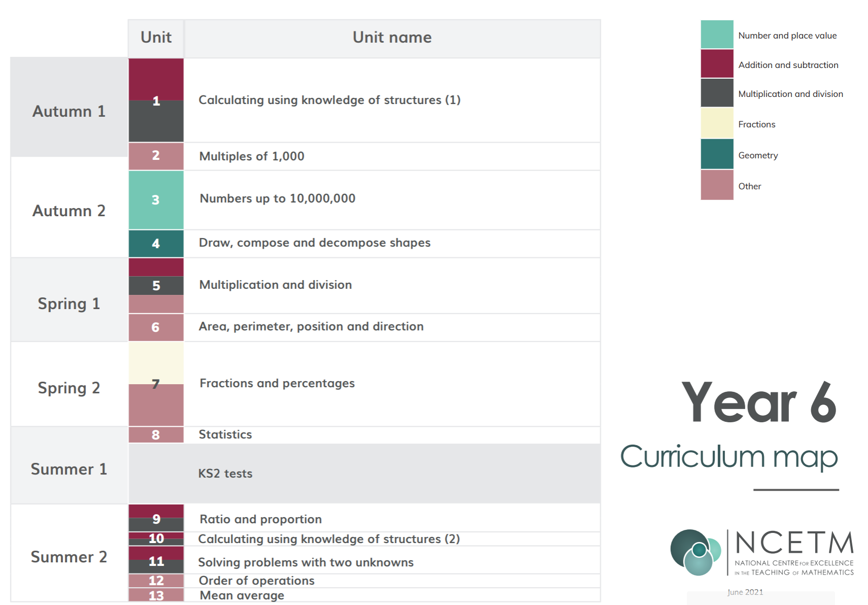Click the NCETM logo circles icon
The height and width of the screenshot is (605, 868).
tap(696, 552)
